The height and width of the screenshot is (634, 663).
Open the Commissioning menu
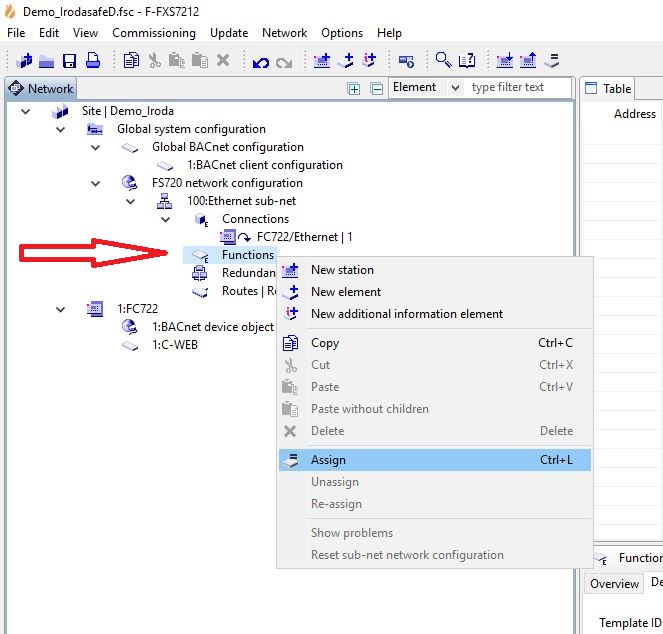pyautogui.click(x=154, y=33)
